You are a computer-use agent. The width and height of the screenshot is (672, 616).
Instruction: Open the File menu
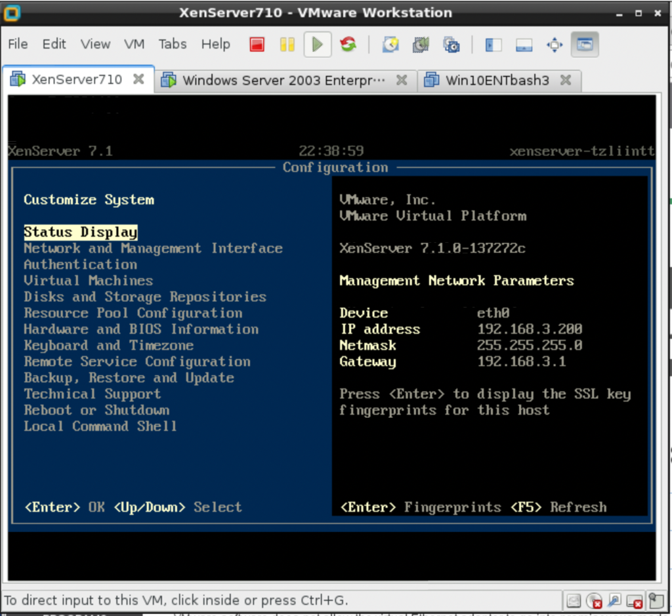[x=18, y=44]
